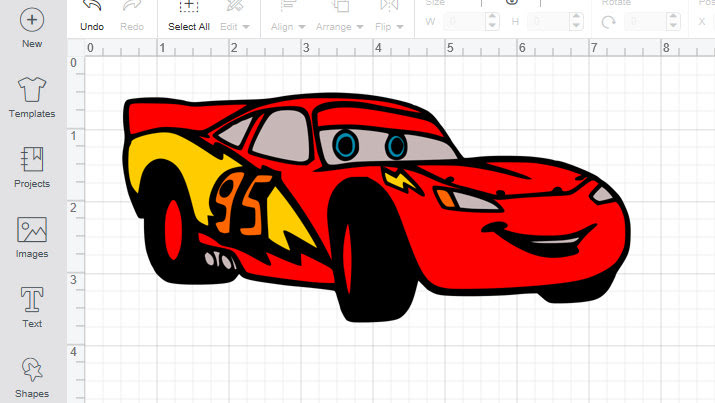Click the Width size input field
715x403 pixels.
pyautogui.click(x=464, y=21)
